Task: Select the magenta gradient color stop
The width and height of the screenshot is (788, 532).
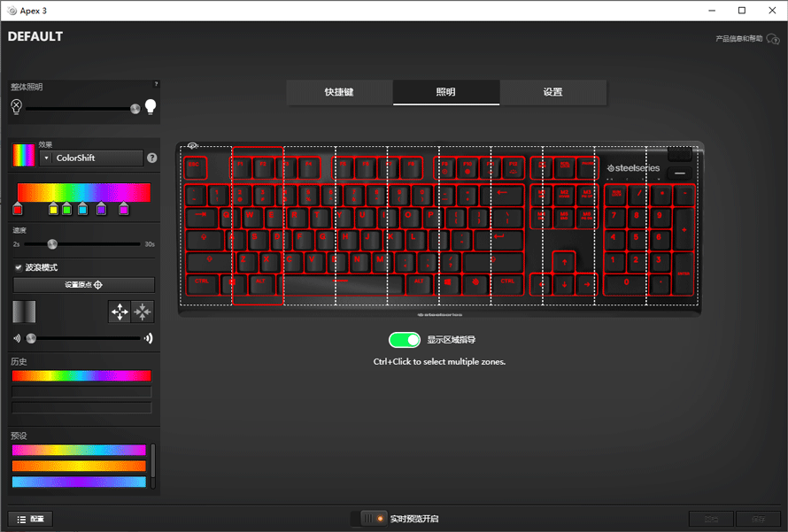Action: point(124,209)
